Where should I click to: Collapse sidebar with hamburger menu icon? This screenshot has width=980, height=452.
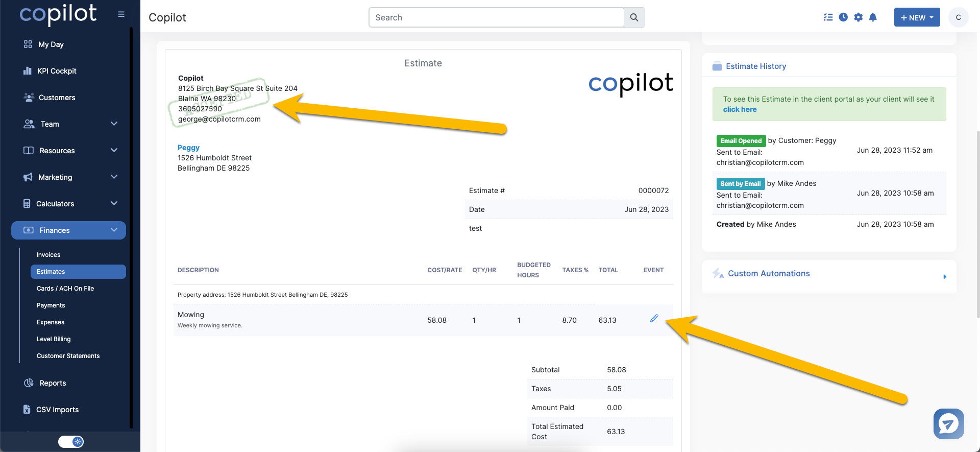[121, 14]
